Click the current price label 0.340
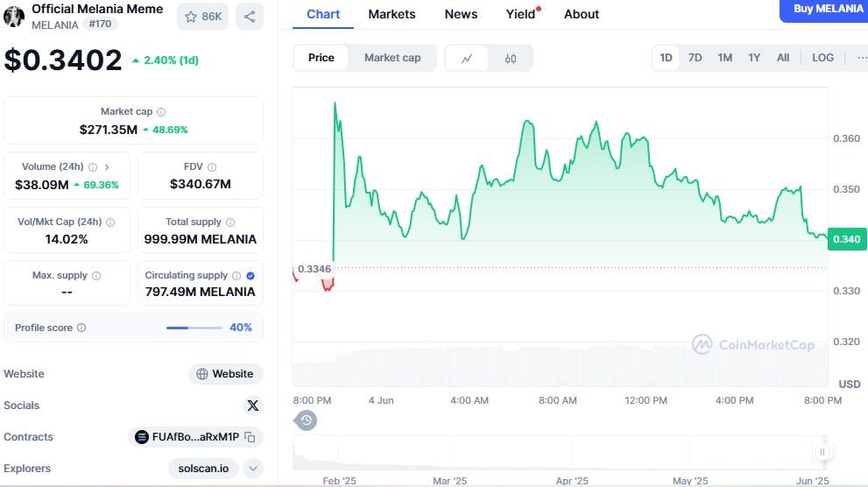The image size is (868, 487). pos(847,239)
